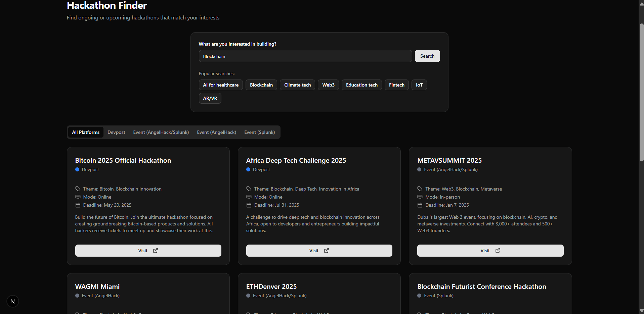This screenshot has width=644, height=314.
Task: Select the AR/VR popular search chip
Action: pos(210,98)
